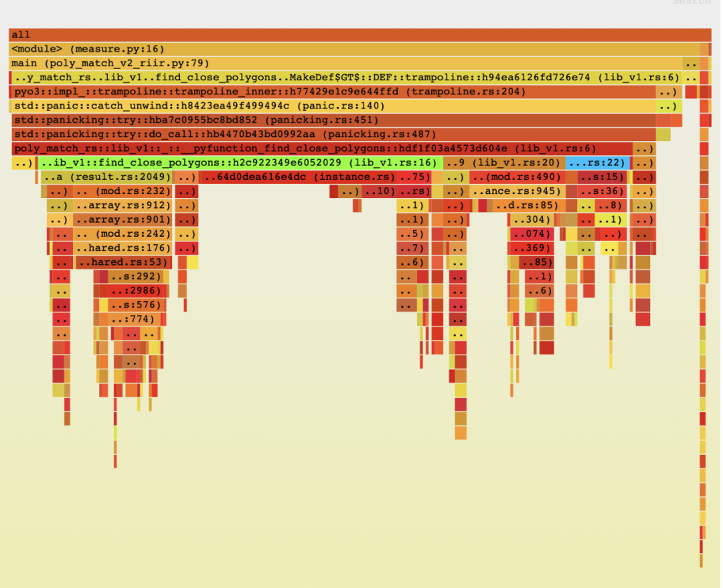This screenshot has height=588, width=723.
Task: Click the '..s:36)' frame
Action: [x=602, y=192]
